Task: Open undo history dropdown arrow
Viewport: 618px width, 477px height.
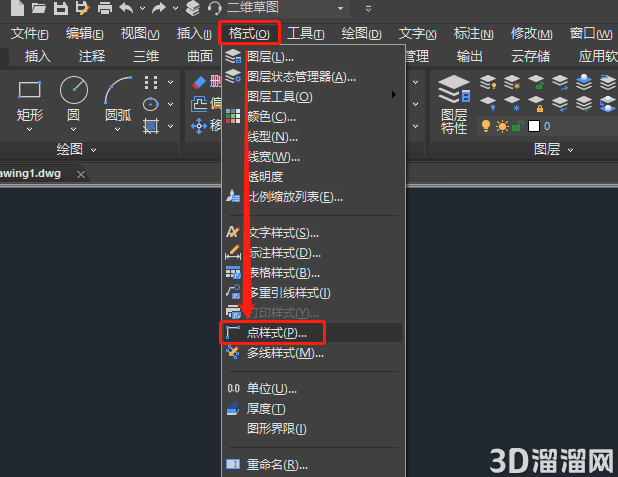Action: click(x=143, y=8)
